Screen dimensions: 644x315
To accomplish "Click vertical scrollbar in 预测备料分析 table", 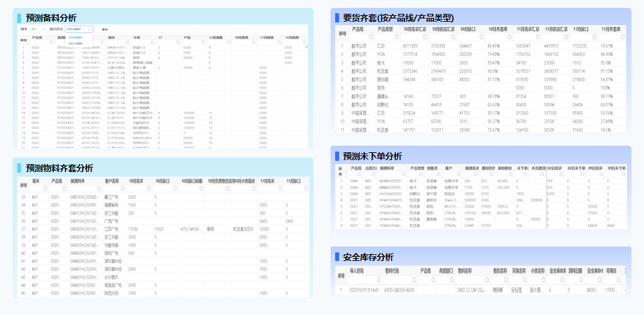I will click(306, 86).
